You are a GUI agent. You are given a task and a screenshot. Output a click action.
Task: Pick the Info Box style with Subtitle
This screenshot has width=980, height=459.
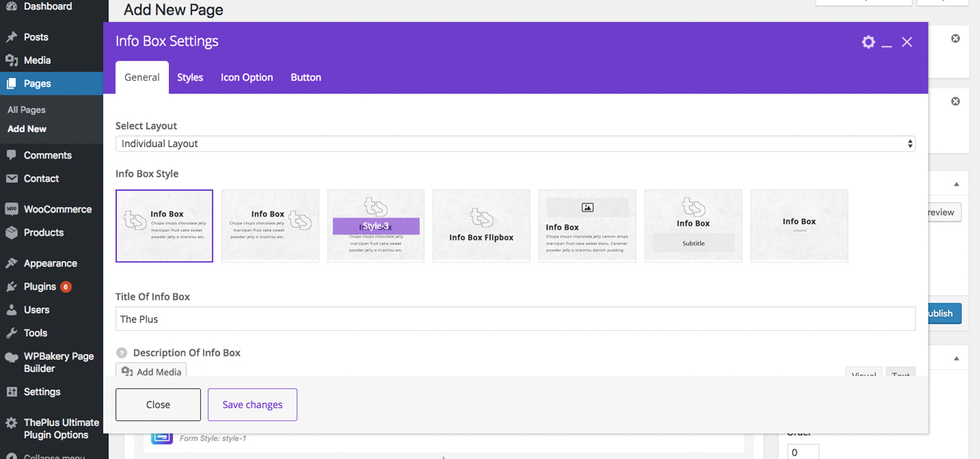coord(693,225)
